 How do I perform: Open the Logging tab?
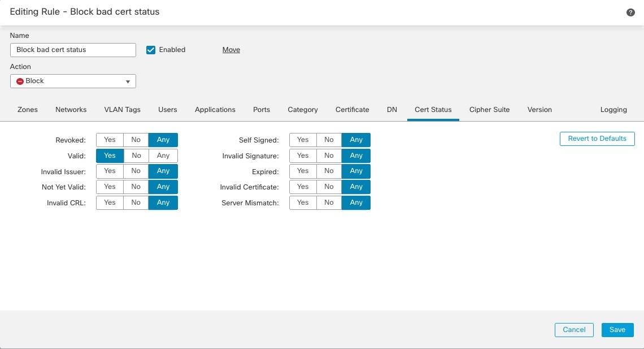(x=613, y=110)
